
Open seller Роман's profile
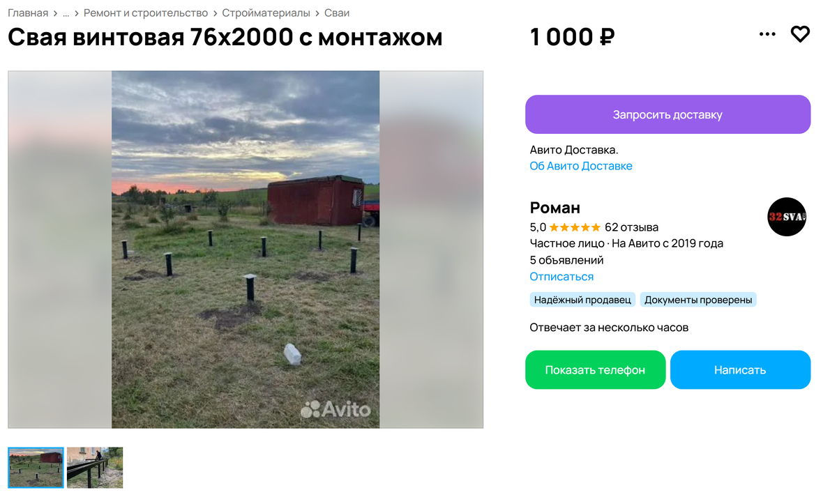coord(555,208)
